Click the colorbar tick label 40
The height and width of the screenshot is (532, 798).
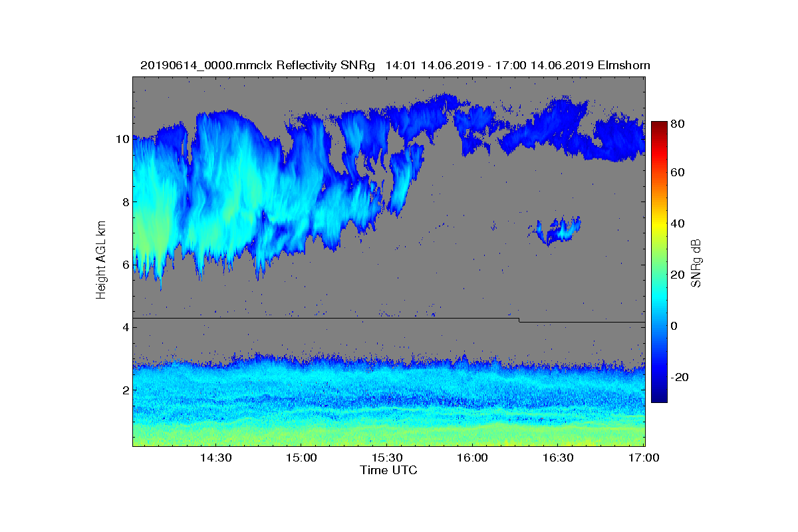[x=678, y=223]
